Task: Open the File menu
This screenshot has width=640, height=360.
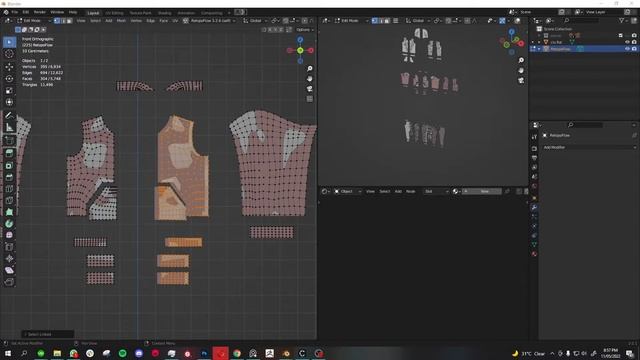Action: coord(15,12)
